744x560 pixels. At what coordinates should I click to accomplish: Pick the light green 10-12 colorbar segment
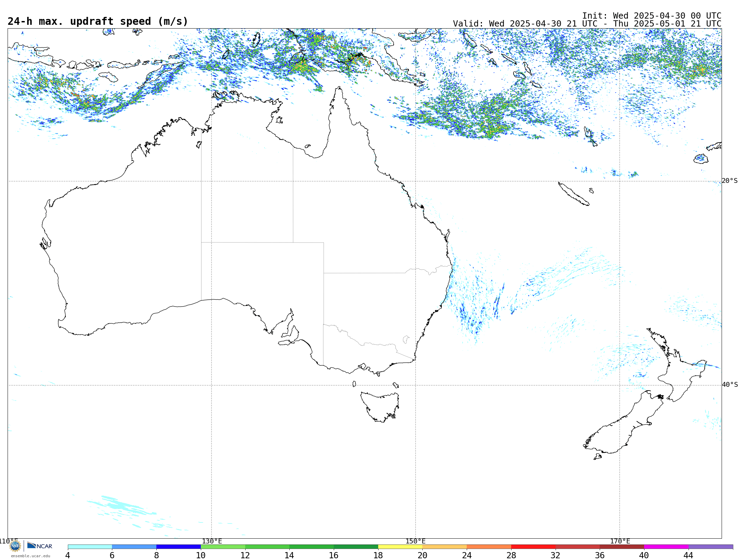coord(223,547)
